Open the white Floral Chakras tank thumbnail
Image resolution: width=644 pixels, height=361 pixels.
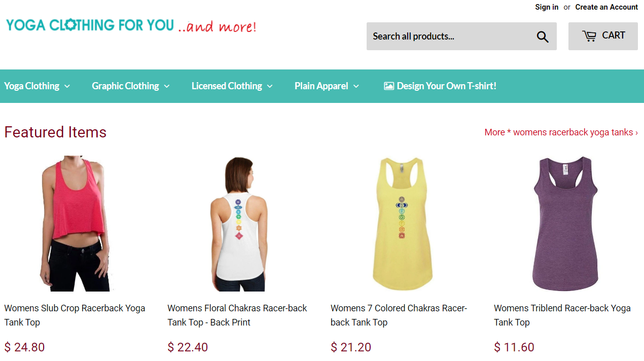[238, 223]
